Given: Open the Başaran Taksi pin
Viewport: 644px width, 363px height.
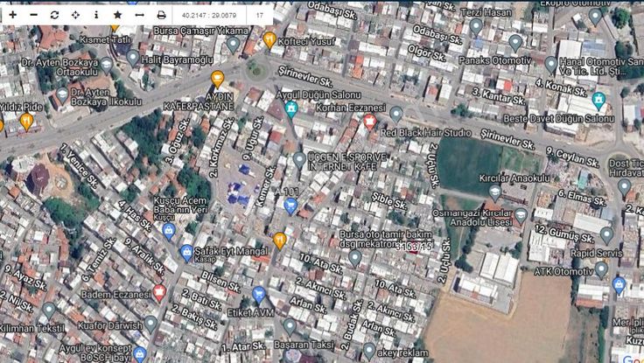Looking at the screenshot, I should click(x=290, y=327).
